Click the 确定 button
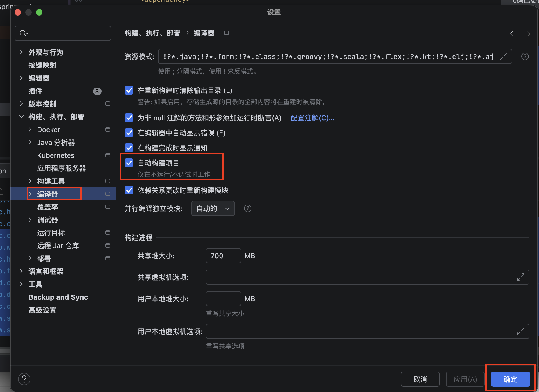The image size is (539, 392). (x=510, y=379)
